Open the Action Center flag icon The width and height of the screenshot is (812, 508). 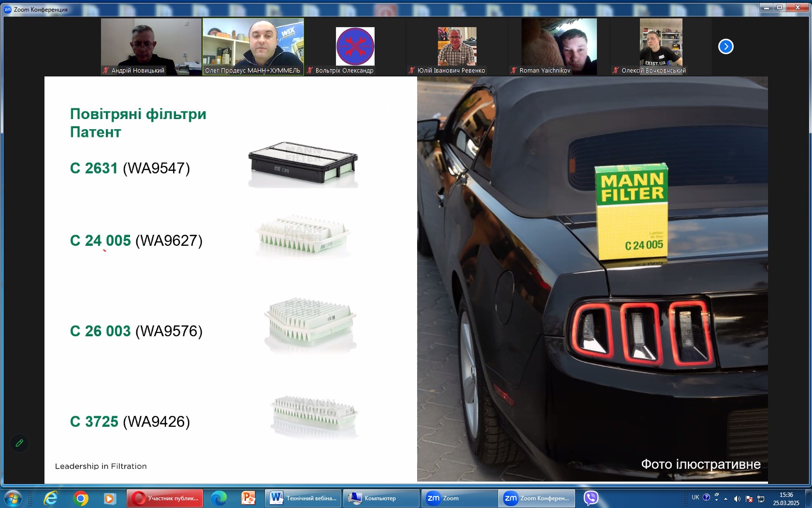click(749, 499)
